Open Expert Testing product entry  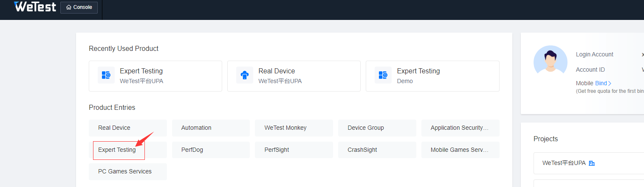point(128,150)
